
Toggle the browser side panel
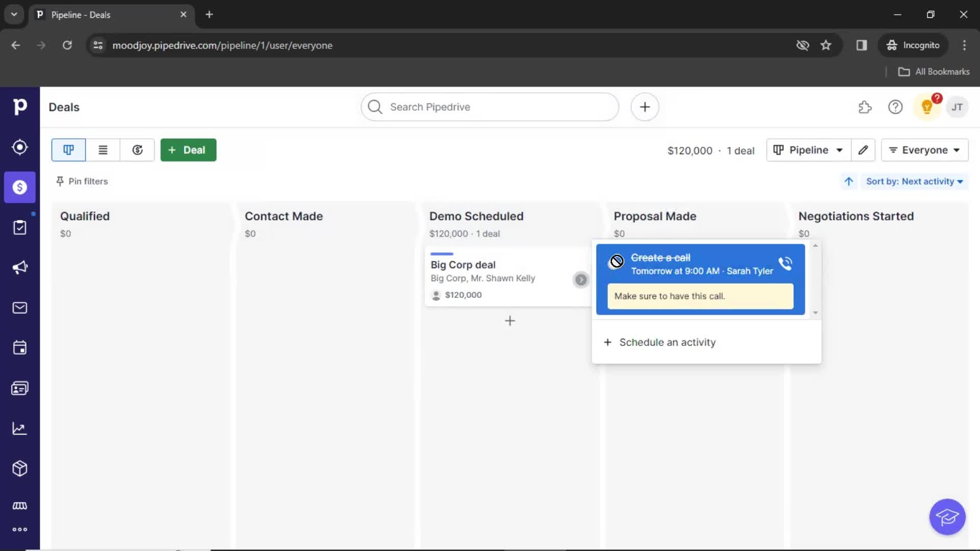pyautogui.click(x=862, y=45)
